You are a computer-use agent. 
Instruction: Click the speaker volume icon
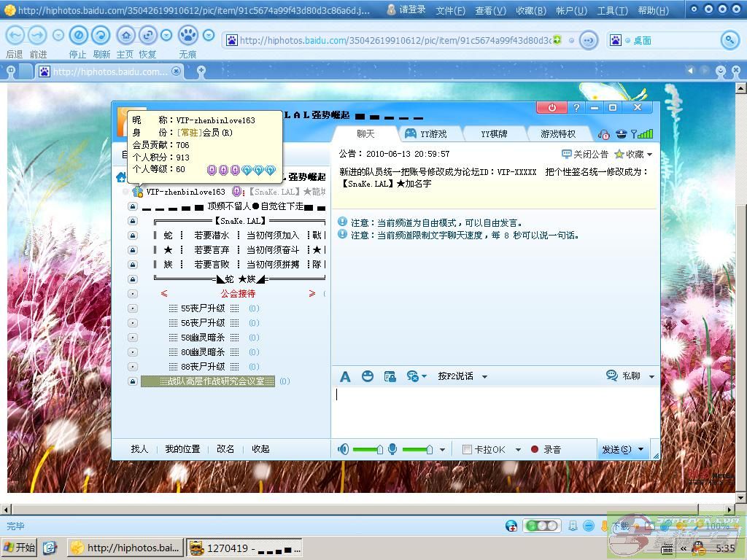(344, 449)
